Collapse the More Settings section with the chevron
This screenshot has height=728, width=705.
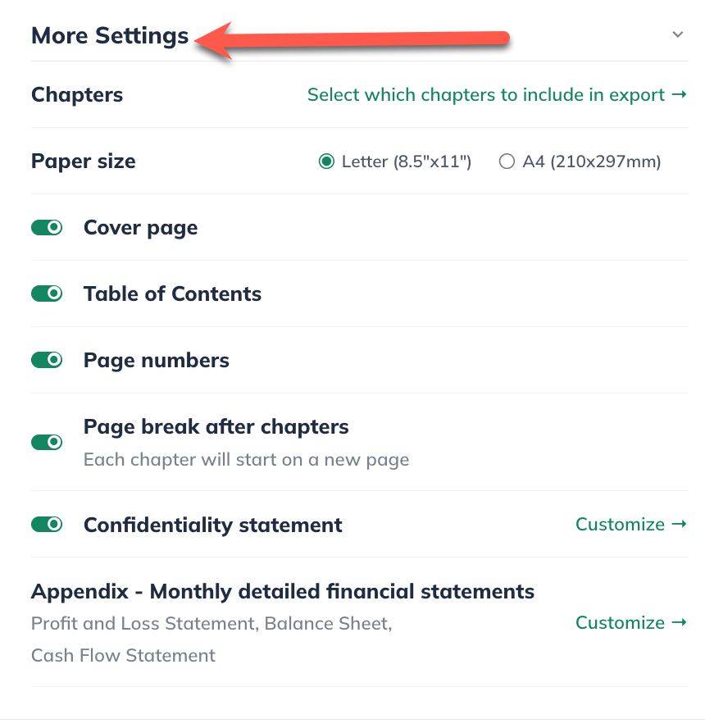coord(677,34)
